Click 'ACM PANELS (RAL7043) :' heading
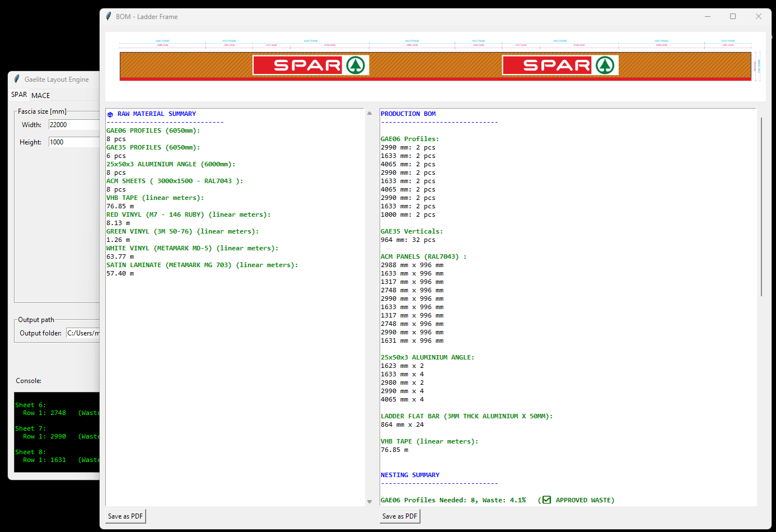Viewport: 776px width, 532px height. [424, 256]
